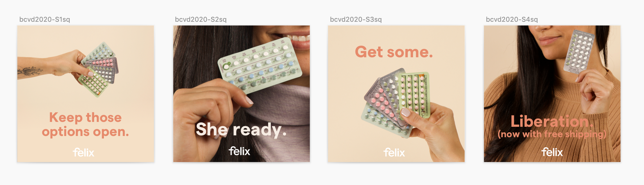Click the felix logo in first artboard
The image size is (644, 185).
tap(83, 152)
